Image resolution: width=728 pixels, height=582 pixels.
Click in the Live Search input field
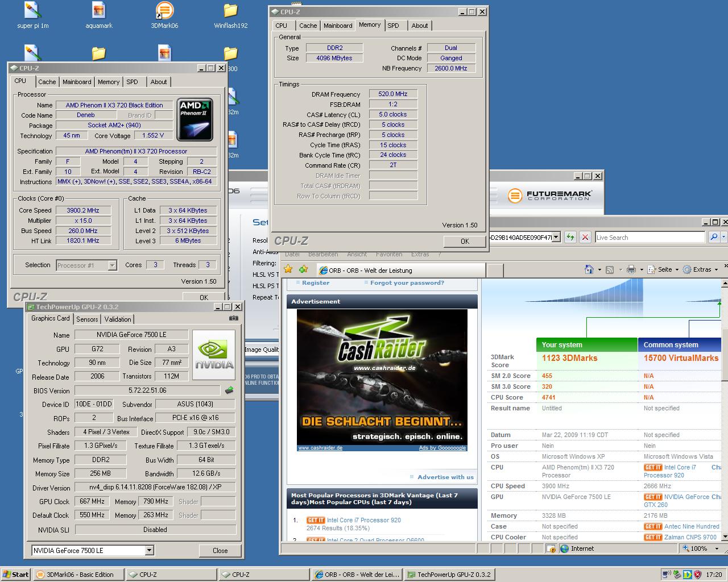(x=650, y=237)
